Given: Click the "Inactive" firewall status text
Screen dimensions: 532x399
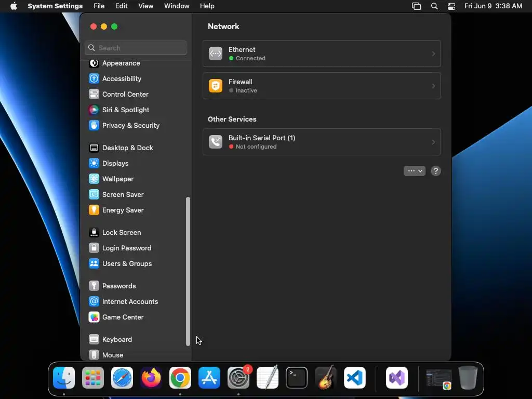Looking at the screenshot, I should click(246, 90).
